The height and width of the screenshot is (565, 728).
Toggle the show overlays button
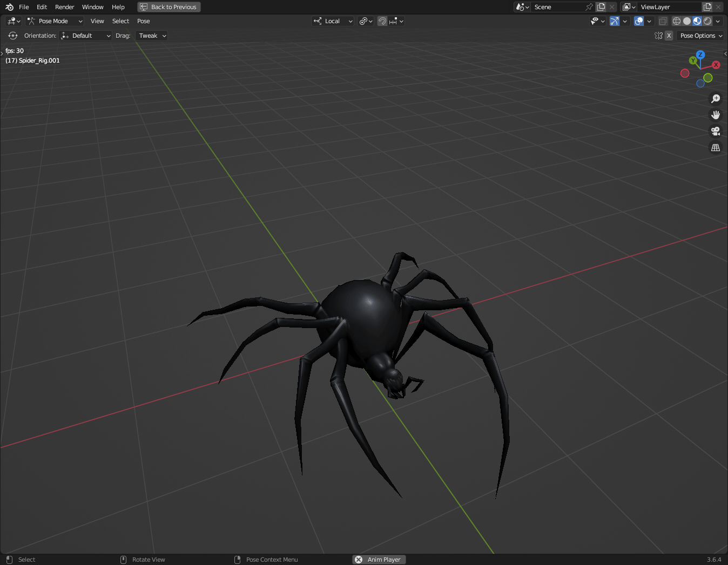(x=639, y=21)
